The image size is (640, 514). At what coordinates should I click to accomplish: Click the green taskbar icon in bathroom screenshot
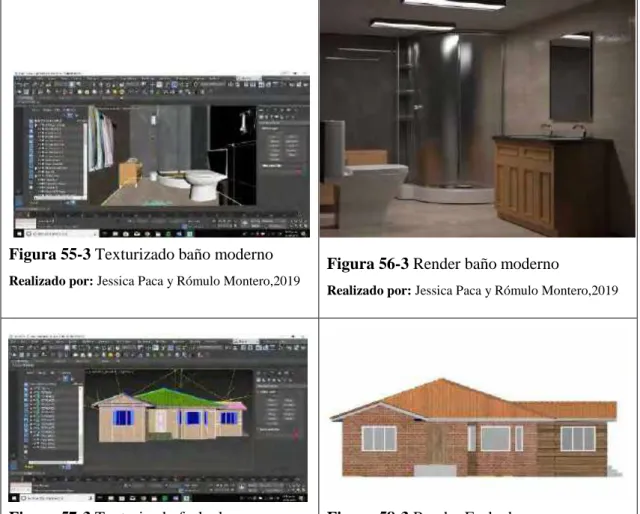169,234
